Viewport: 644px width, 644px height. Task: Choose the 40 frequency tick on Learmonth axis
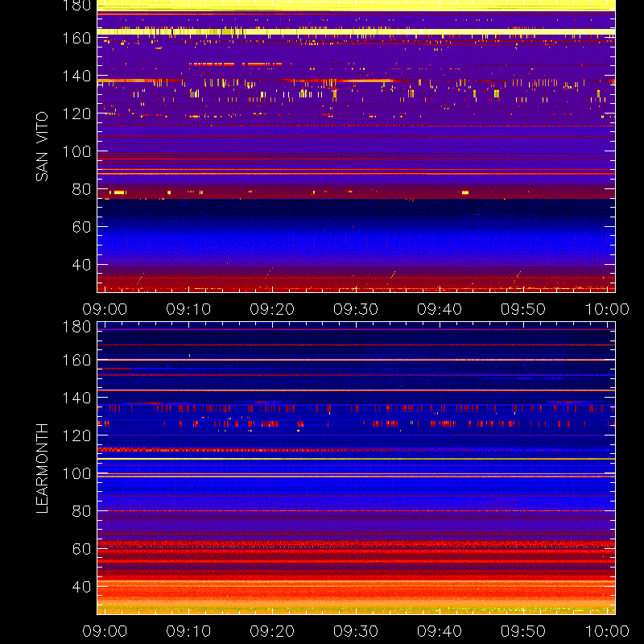[x=81, y=587]
